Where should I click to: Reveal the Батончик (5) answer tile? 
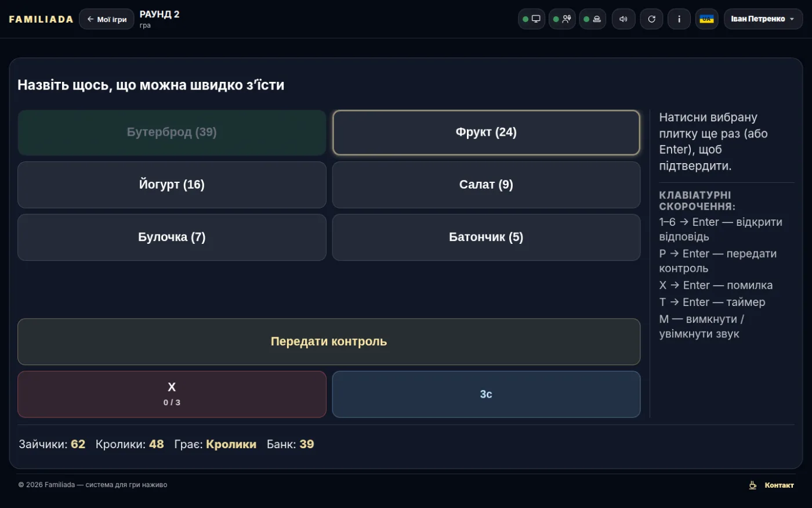coord(486,237)
